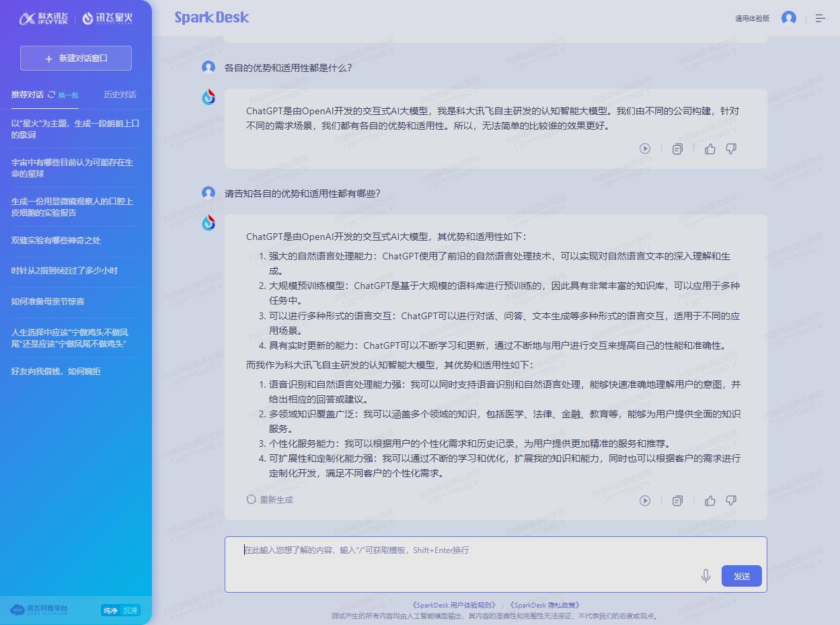Thumbs up the reply beside 重新生成
840x625 pixels.
[710, 501]
